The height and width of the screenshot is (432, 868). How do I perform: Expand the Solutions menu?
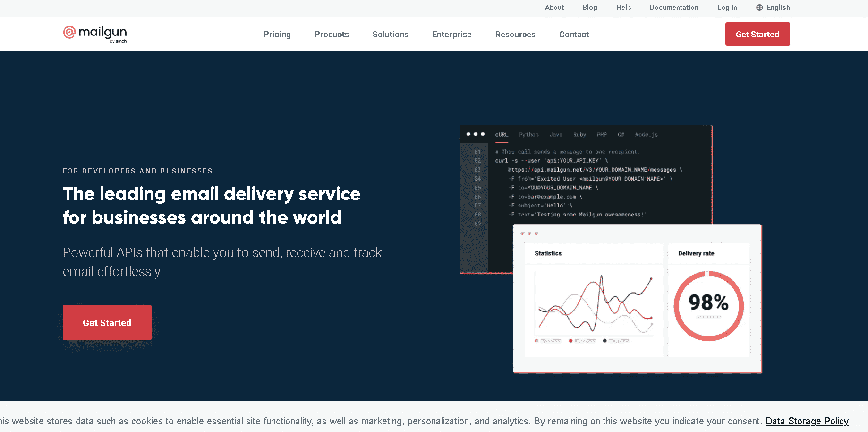[x=390, y=35]
